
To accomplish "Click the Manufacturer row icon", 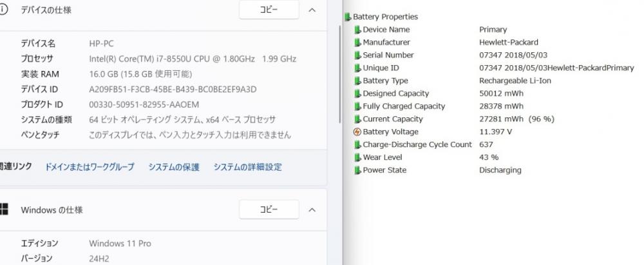I will pos(357,43).
